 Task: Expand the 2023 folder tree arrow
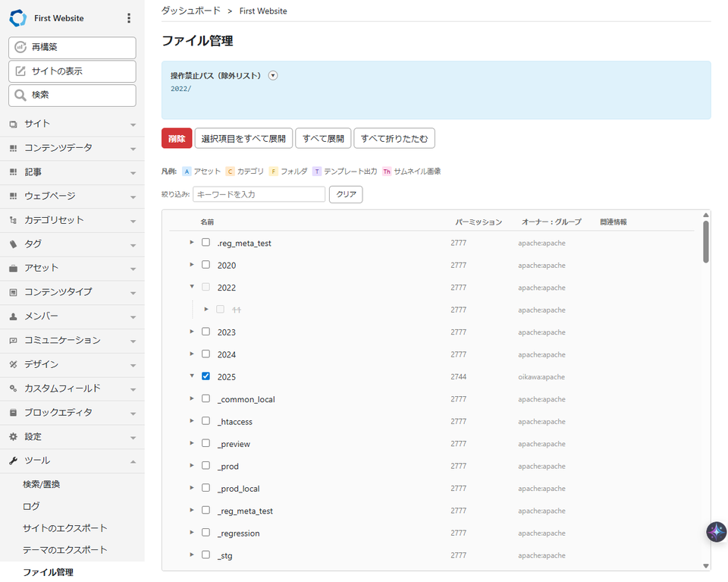192,332
